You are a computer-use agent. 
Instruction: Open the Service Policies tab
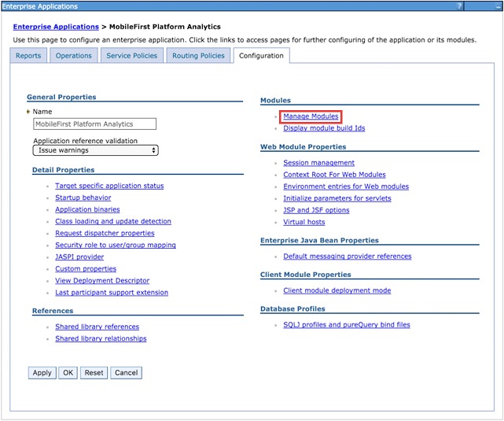pyautogui.click(x=132, y=56)
